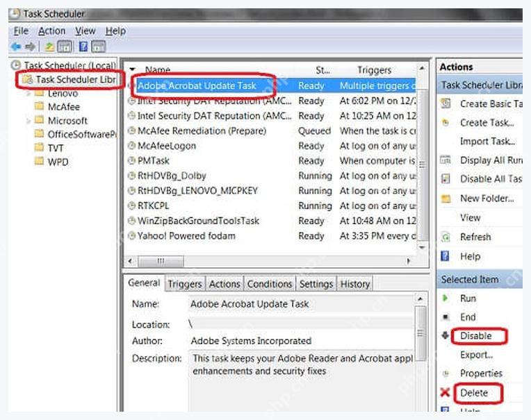
Task: Select the McAfeeLogon task
Action: click(x=271, y=146)
